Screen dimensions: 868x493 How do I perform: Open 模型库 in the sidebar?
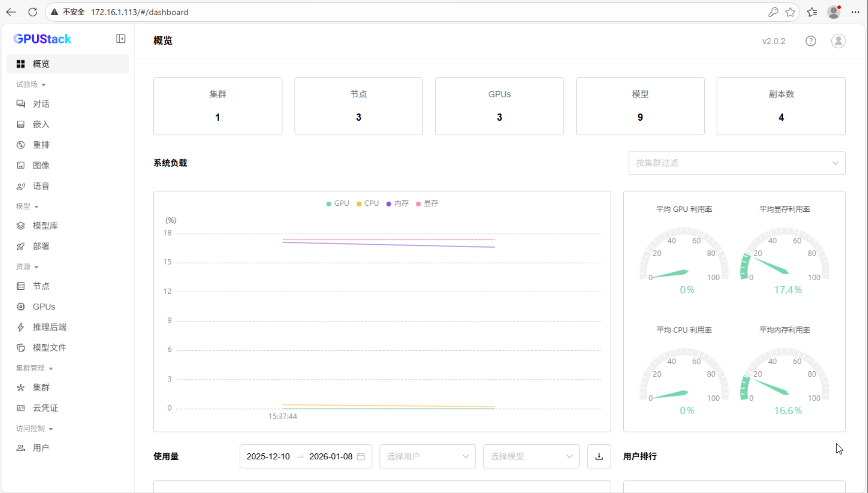coord(68,226)
